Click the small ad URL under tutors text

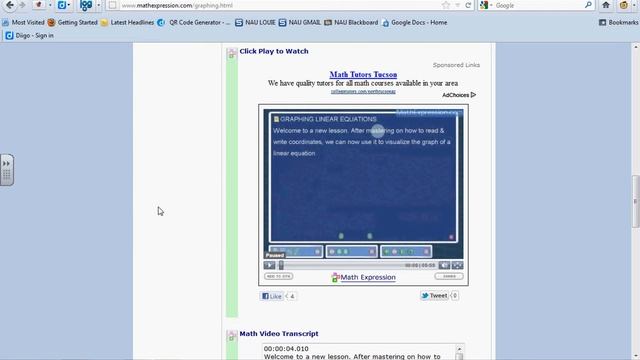point(363,91)
